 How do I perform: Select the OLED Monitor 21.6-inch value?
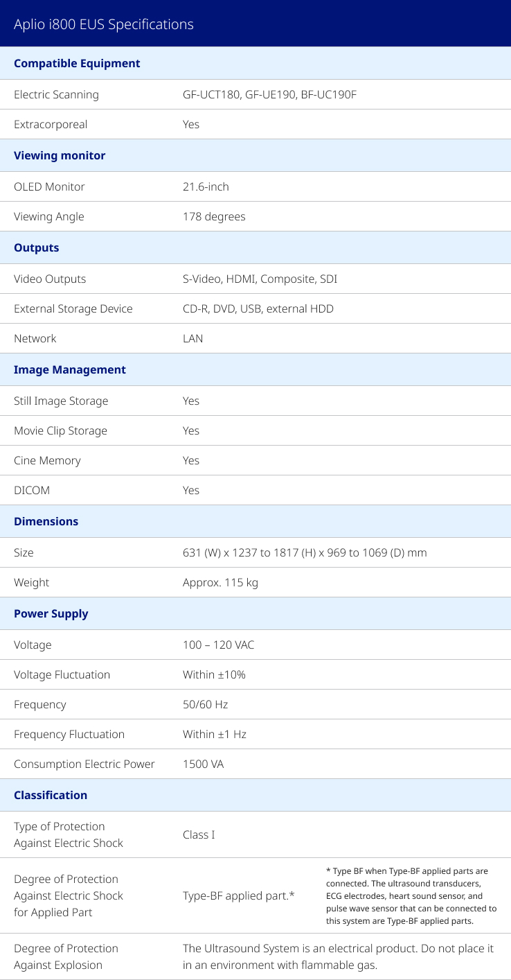[x=206, y=186]
